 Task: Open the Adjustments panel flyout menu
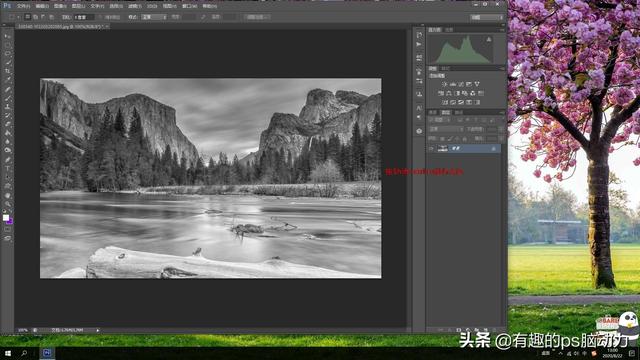[x=502, y=68]
